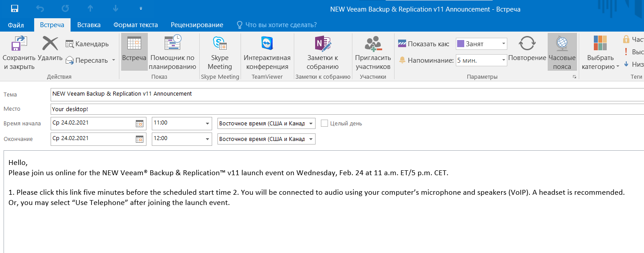This screenshot has height=253, width=644.
Task: Open Календарь from the ribbon
Action: pos(87,44)
